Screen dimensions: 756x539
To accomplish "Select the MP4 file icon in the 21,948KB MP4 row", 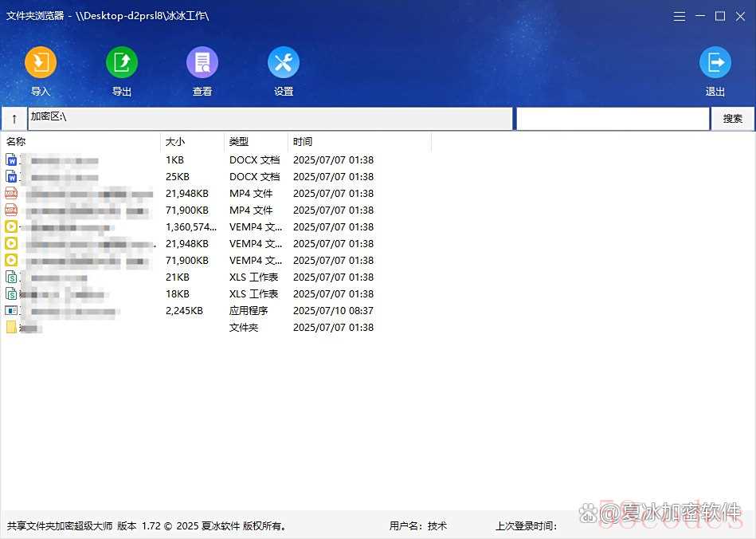I will (x=11, y=194).
